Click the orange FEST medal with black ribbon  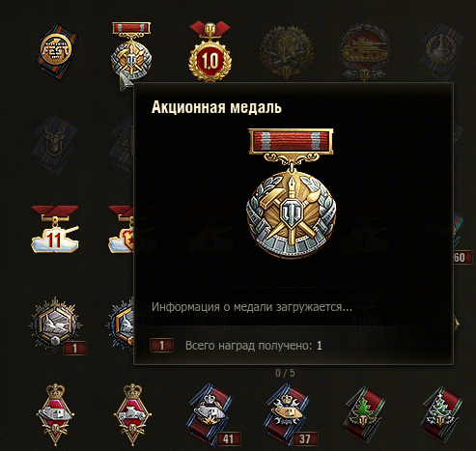(x=57, y=51)
